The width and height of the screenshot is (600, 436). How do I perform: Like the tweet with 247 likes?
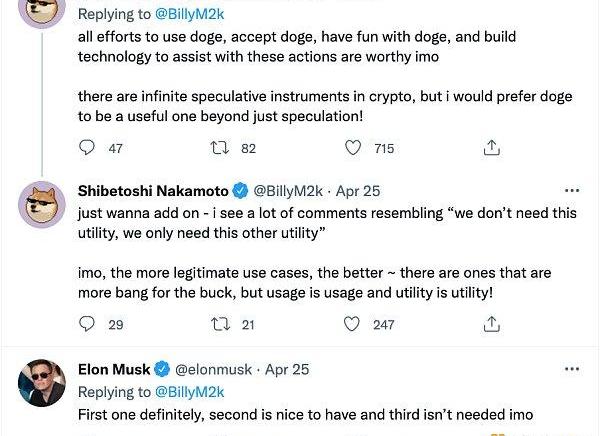[353, 324]
